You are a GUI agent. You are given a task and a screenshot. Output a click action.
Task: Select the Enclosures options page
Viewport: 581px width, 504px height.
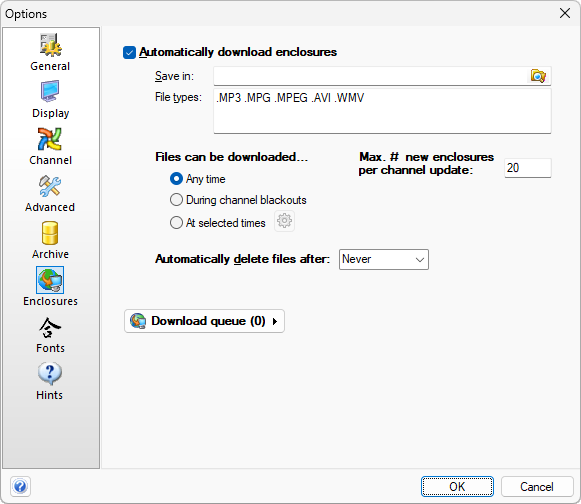tap(50, 287)
